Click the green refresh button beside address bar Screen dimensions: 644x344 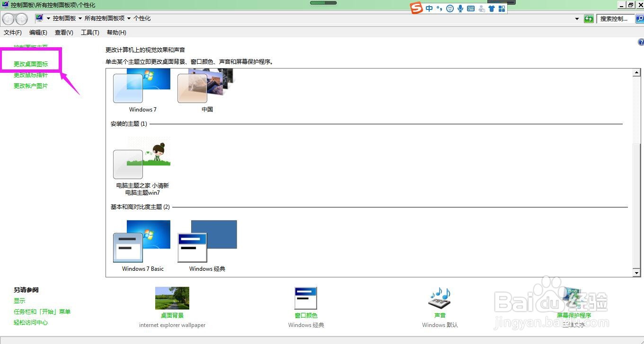coord(589,19)
